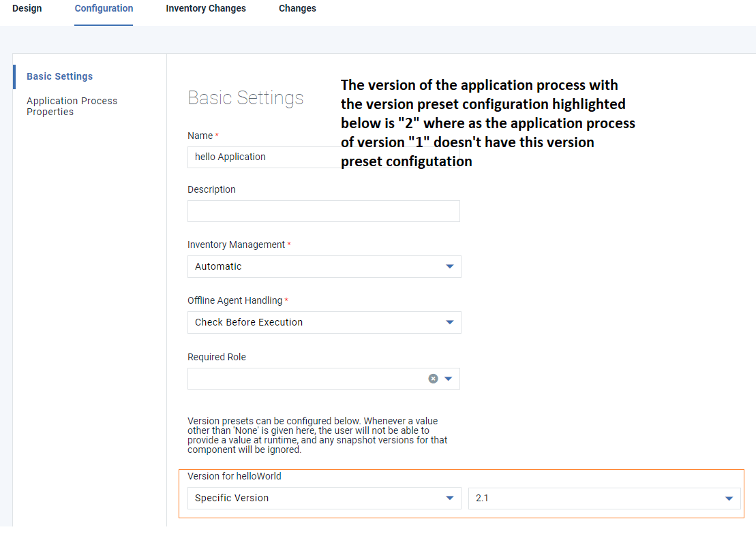Image resolution: width=756 pixels, height=536 pixels.
Task: Select the Configuration tab
Action: coord(104,9)
